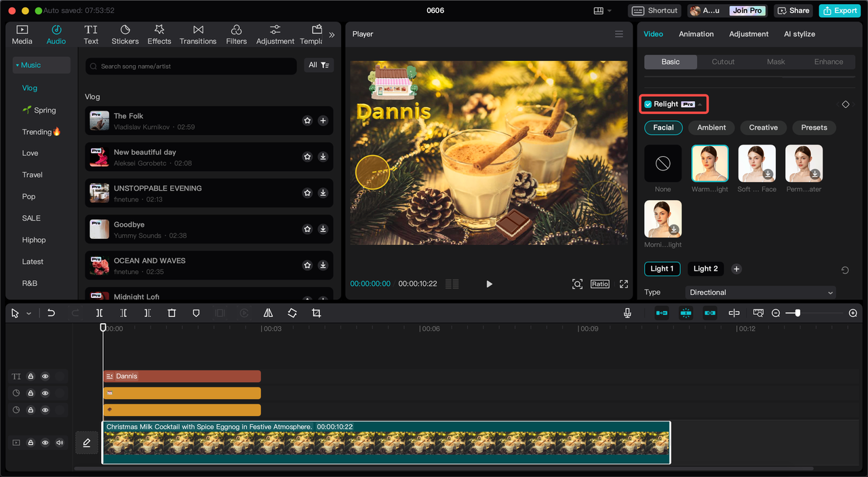Click the delete trash icon in timeline
868x477 pixels.
pos(172,313)
